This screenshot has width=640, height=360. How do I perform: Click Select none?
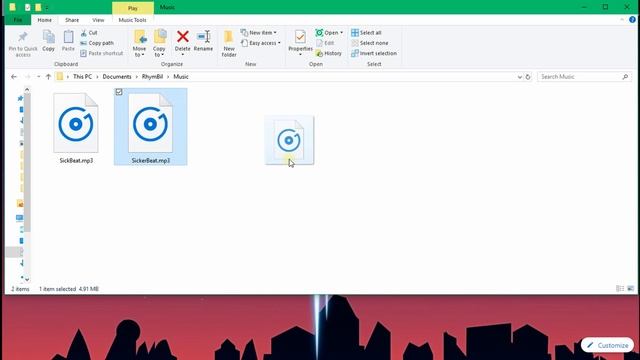tap(370, 43)
